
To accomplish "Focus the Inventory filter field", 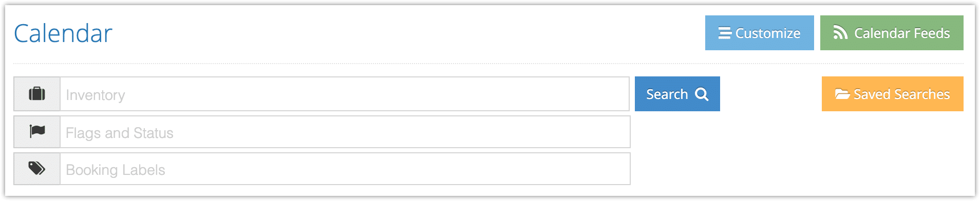I will (345, 94).
